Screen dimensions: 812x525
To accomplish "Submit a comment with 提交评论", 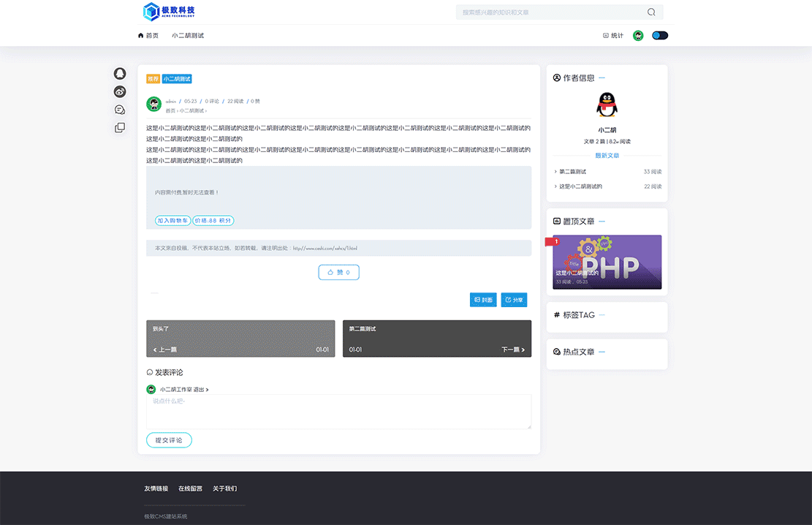I will (169, 439).
